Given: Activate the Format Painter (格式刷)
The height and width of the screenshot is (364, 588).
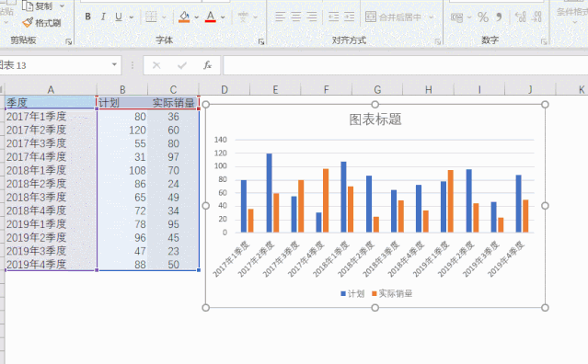Looking at the screenshot, I should coord(41,23).
